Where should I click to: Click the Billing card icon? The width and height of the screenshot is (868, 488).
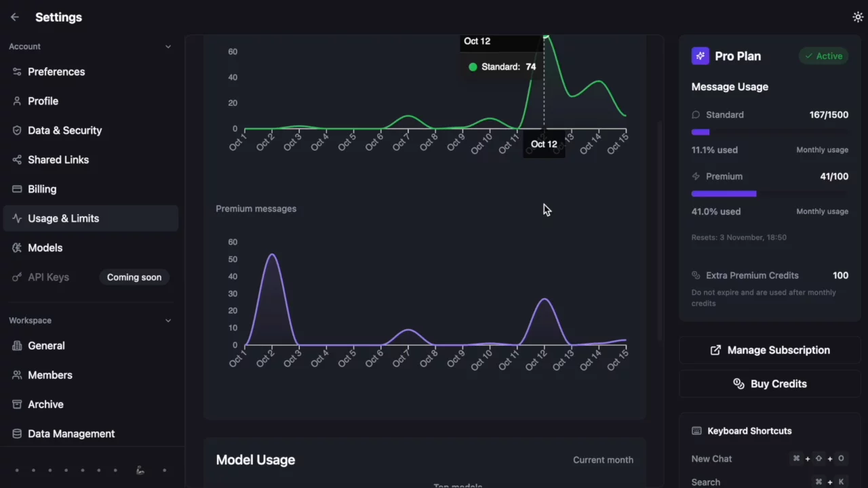[17, 189]
